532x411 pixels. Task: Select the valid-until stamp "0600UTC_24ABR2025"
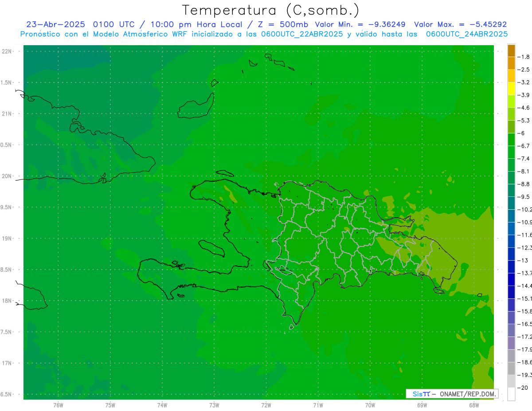(467, 34)
